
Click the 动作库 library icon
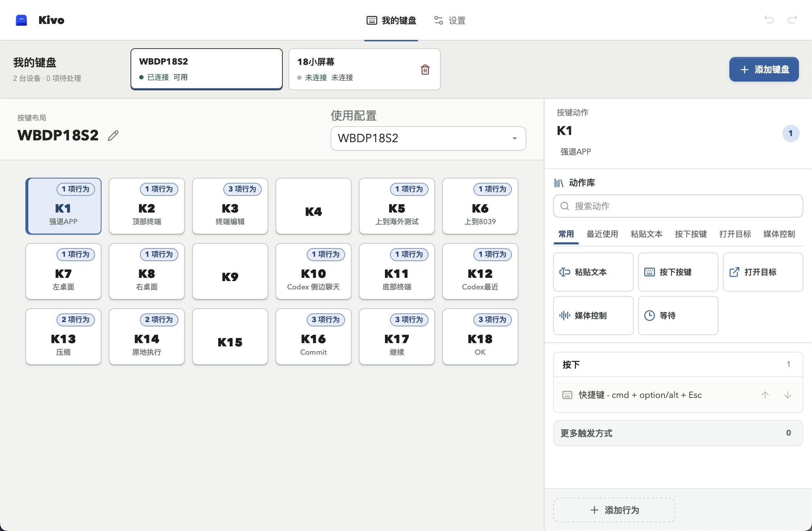[x=559, y=183]
